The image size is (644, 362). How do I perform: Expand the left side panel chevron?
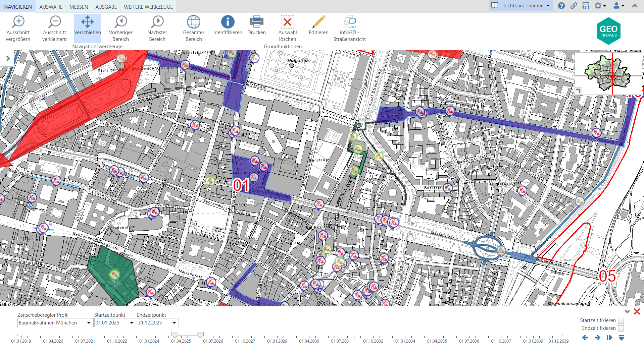(x=8, y=59)
